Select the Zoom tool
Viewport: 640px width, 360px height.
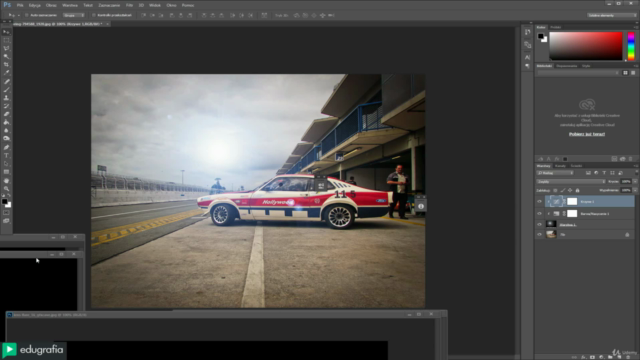[x=6, y=189]
